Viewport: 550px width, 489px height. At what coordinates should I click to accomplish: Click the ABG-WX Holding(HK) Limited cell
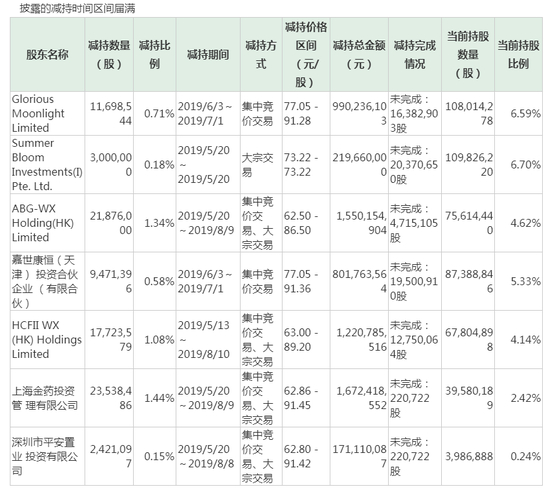(x=47, y=223)
